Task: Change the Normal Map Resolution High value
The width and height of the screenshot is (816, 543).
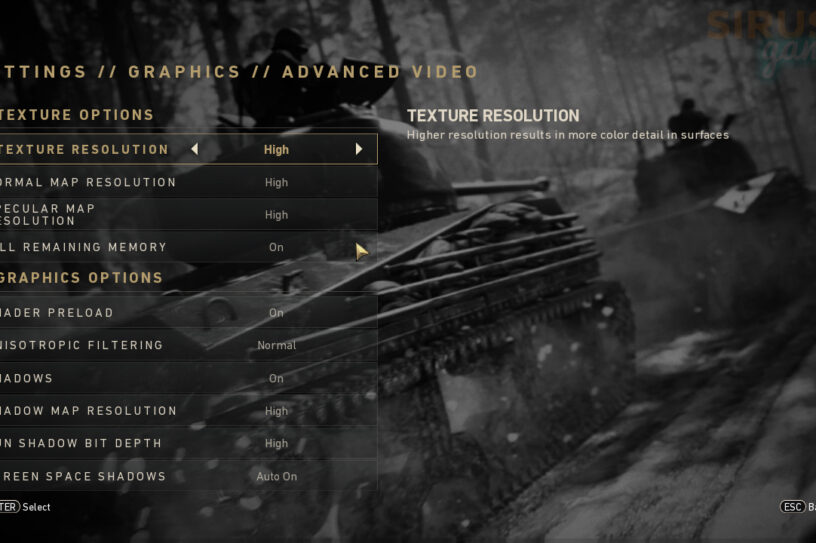Action: pyautogui.click(x=276, y=183)
